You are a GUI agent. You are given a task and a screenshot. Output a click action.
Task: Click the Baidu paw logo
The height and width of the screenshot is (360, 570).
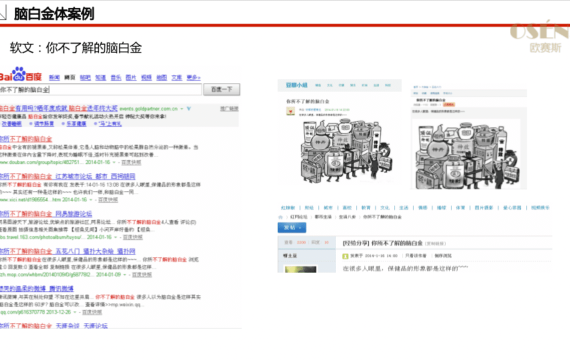coord(19,73)
